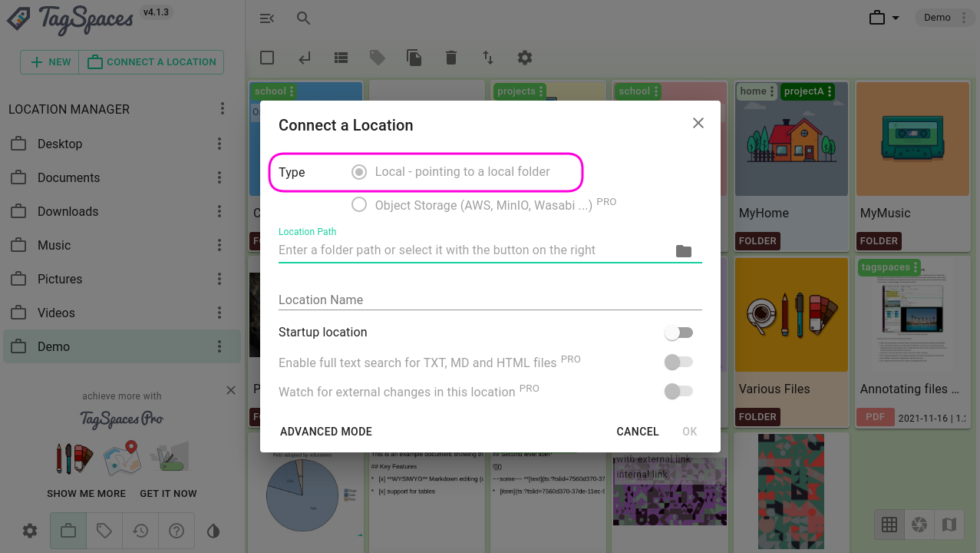The image size is (980, 553).
Task: Click the tag files icon in toolbar
Action: coord(378,58)
